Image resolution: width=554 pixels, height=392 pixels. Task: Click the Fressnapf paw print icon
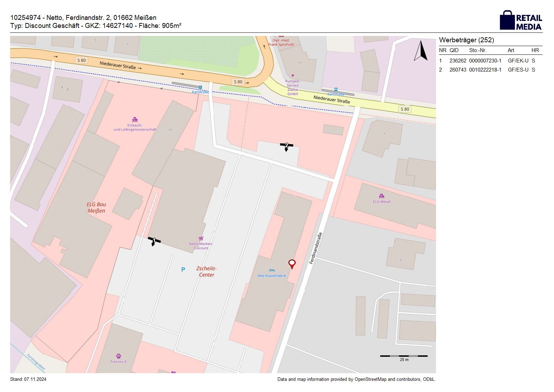[x=119, y=356]
